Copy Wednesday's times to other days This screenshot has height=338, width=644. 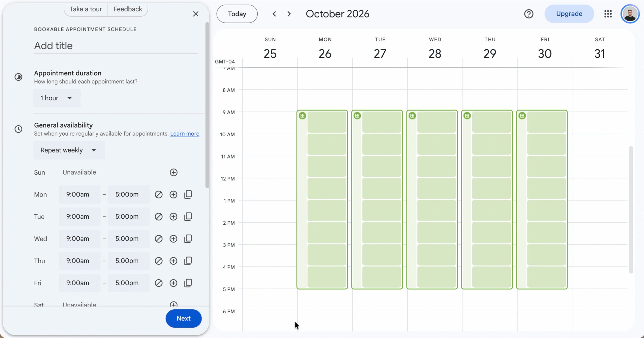click(188, 239)
